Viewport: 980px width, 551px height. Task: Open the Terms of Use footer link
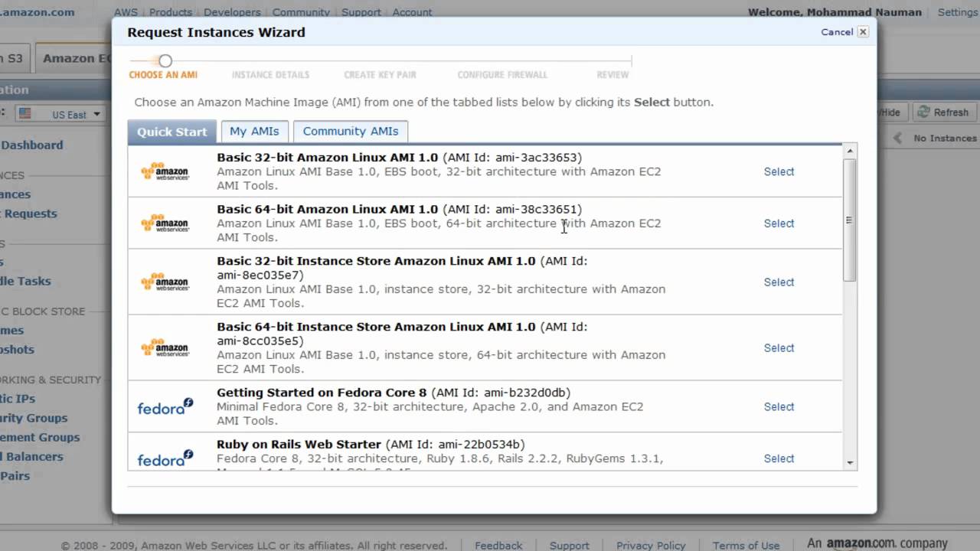pos(746,546)
